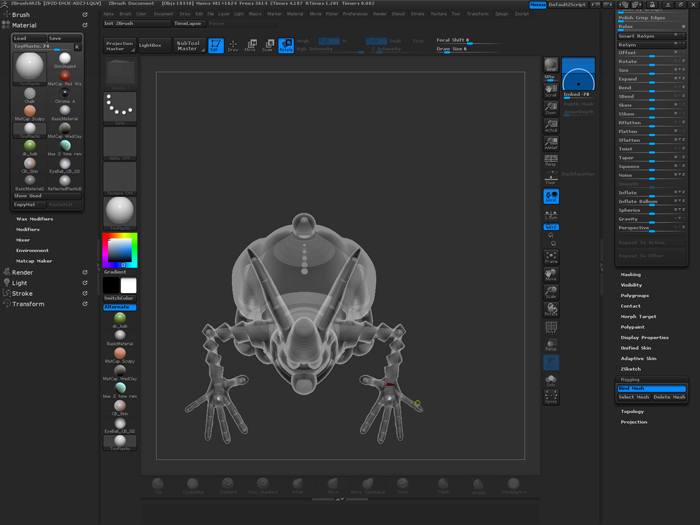Open the Preferences menu
This screenshot has height=525, width=700.
point(355,14)
